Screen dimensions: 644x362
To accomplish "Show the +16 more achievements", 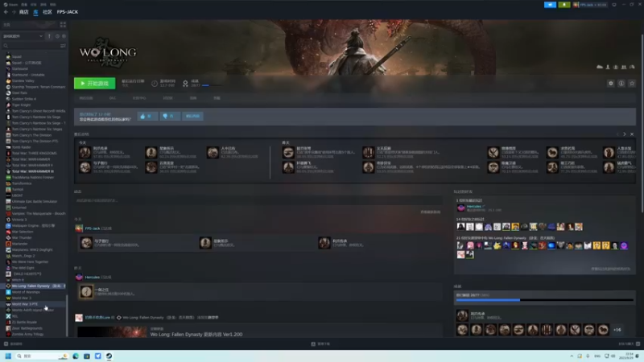I will pyautogui.click(x=617, y=330).
